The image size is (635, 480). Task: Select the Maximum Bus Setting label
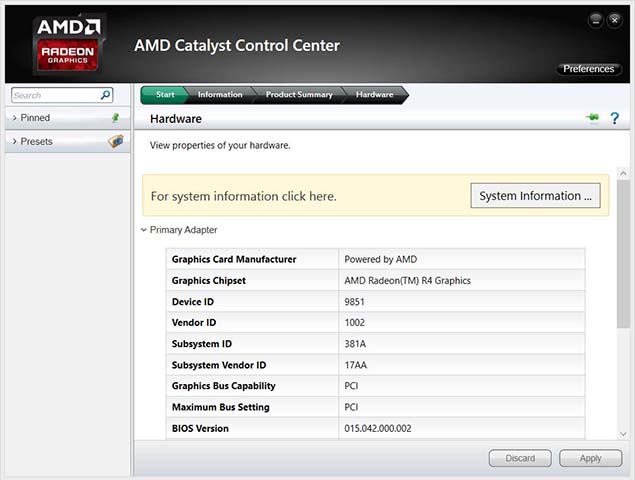click(x=221, y=407)
